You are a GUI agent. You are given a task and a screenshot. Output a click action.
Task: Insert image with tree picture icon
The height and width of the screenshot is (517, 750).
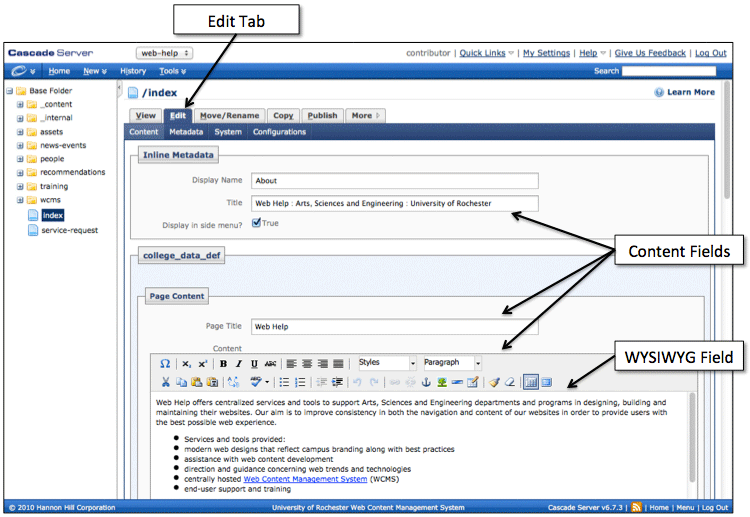click(x=442, y=382)
